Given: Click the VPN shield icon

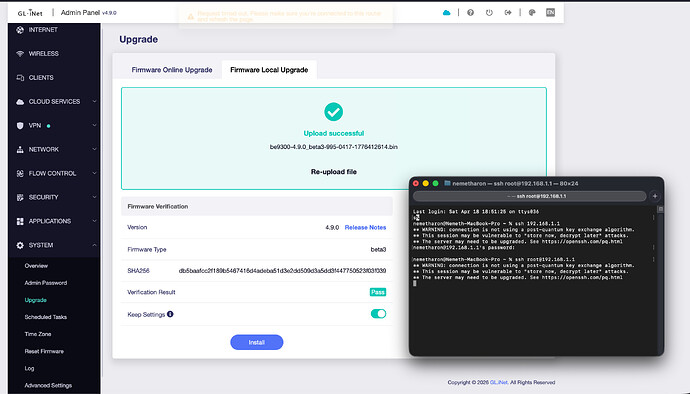Looking at the screenshot, I should 20,125.
